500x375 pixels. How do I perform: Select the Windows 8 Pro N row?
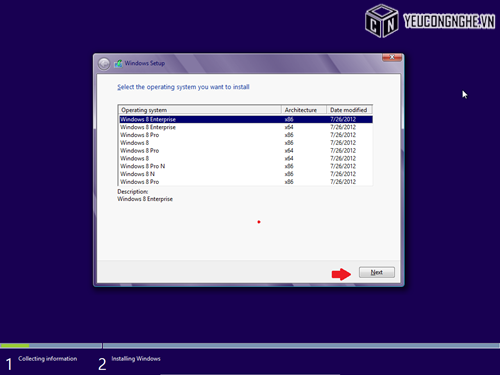(246, 166)
